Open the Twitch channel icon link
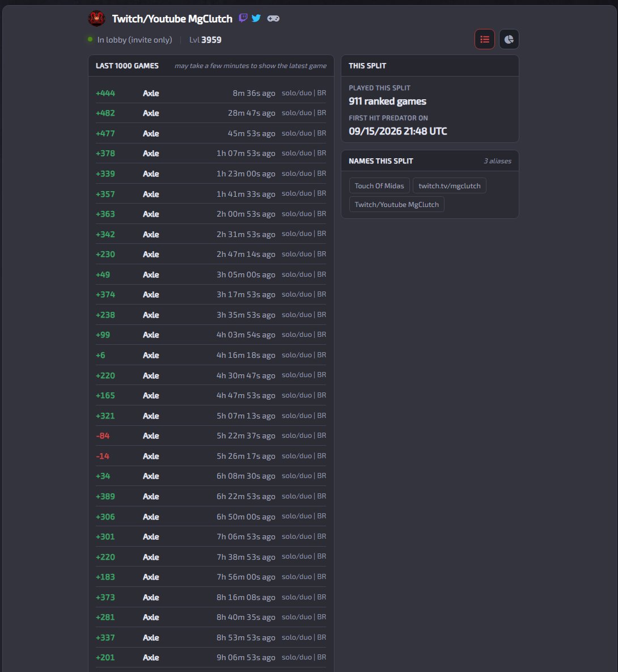The height and width of the screenshot is (672, 618). (243, 18)
